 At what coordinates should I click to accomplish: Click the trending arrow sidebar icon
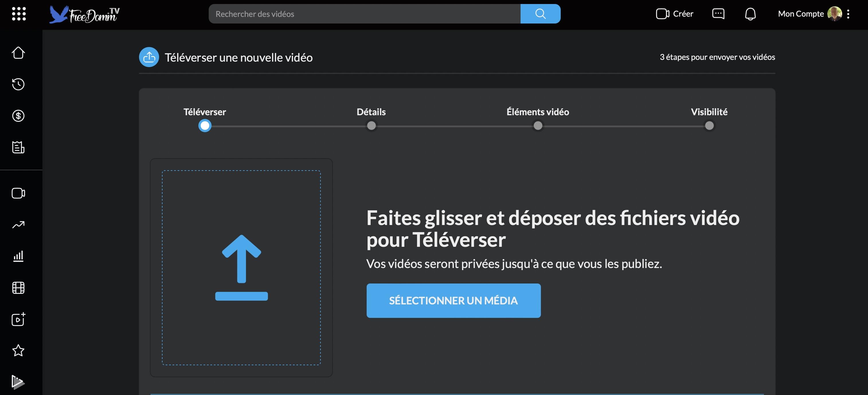coord(18,225)
